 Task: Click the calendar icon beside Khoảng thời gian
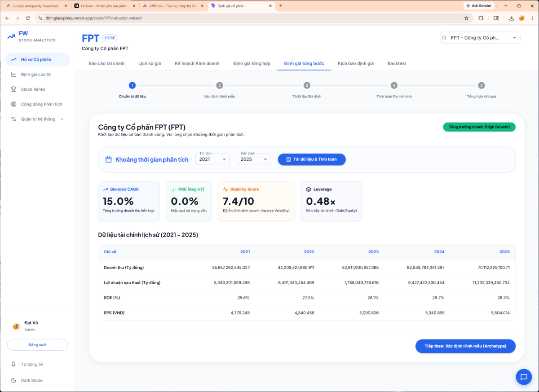tap(109, 159)
